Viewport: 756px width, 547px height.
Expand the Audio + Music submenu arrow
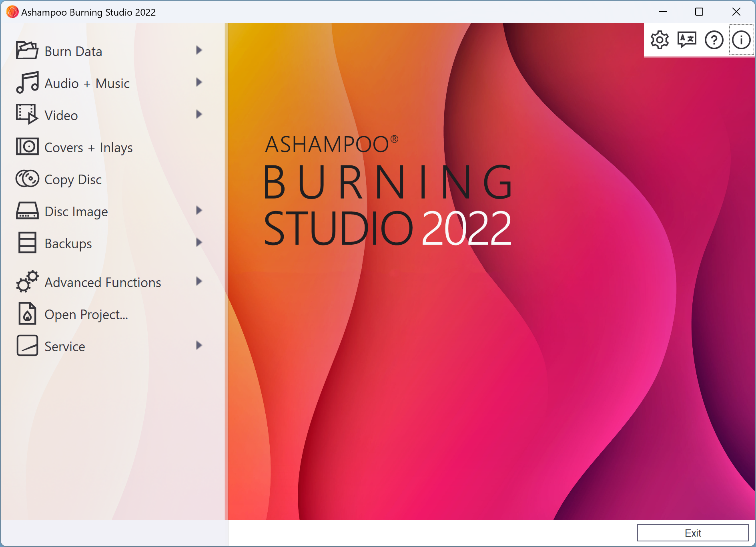(199, 82)
